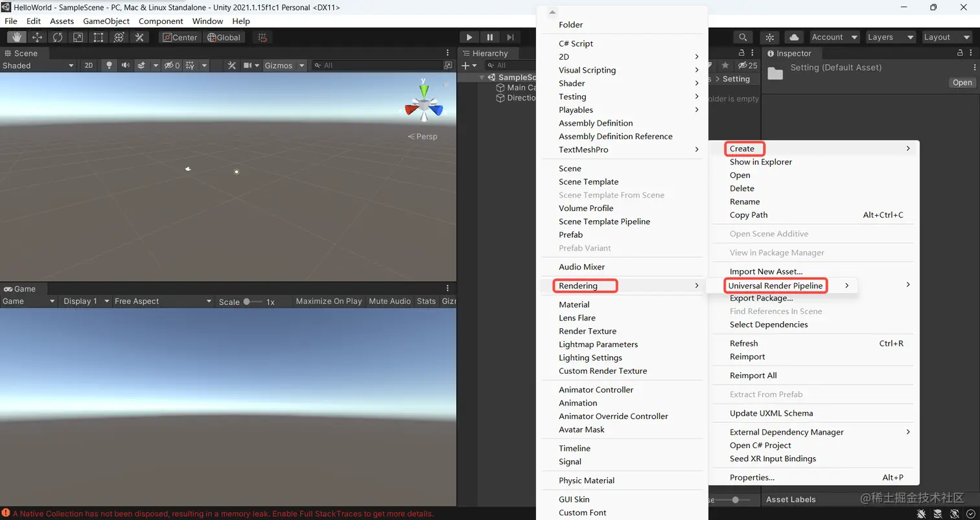Toggle scene grid visibility

click(190, 65)
